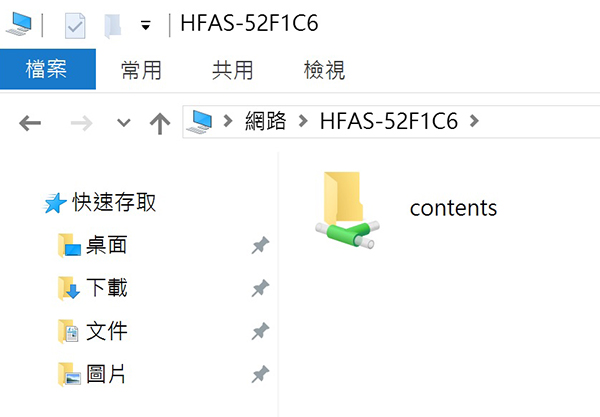Switch to the 共用 ribbon tab
Viewport: 600px width, 417px height.
(x=233, y=70)
